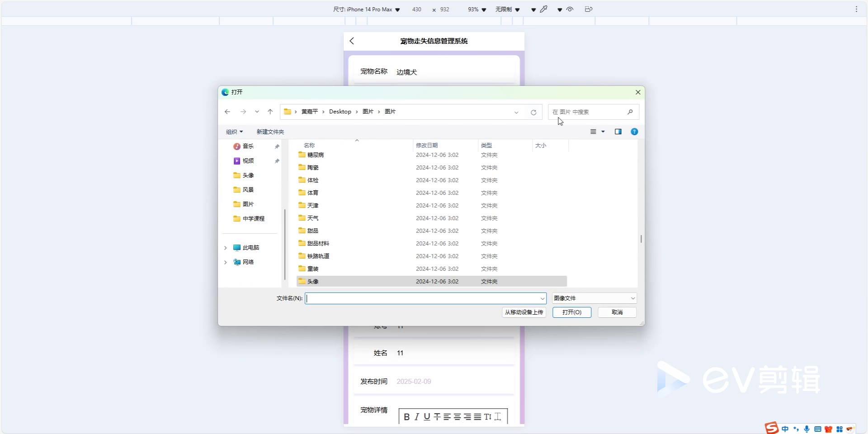Open the 组织 menu
Screen dimensions: 868x434
(234, 132)
